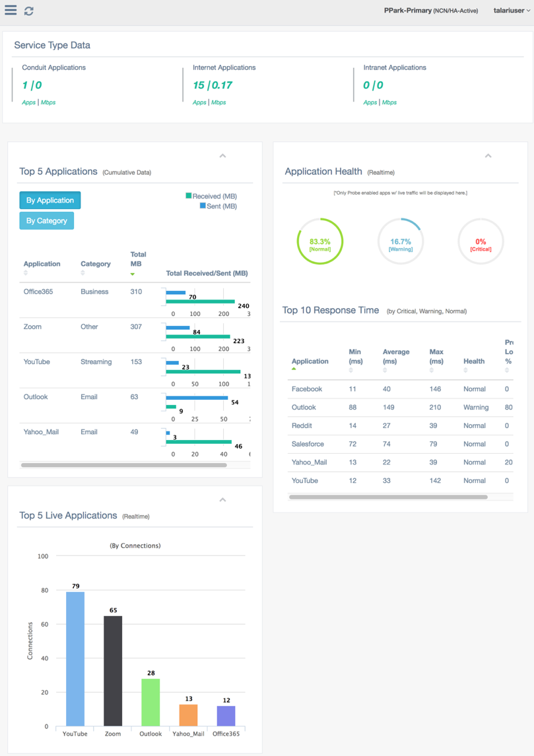Click the Yahoo_Mail bar showing 13 connections
Viewport: 534px width, 756px height.
pos(189,715)
